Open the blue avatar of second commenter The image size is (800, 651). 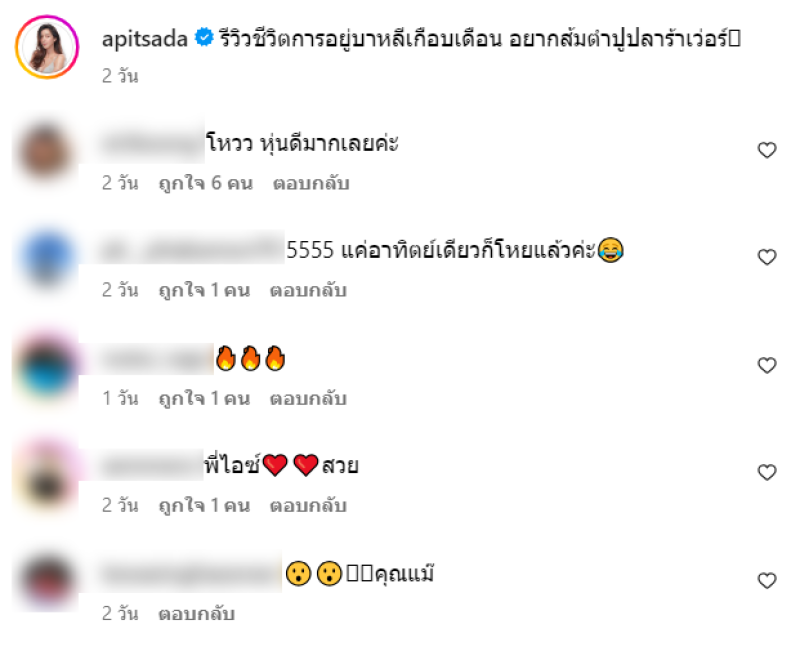46,259
